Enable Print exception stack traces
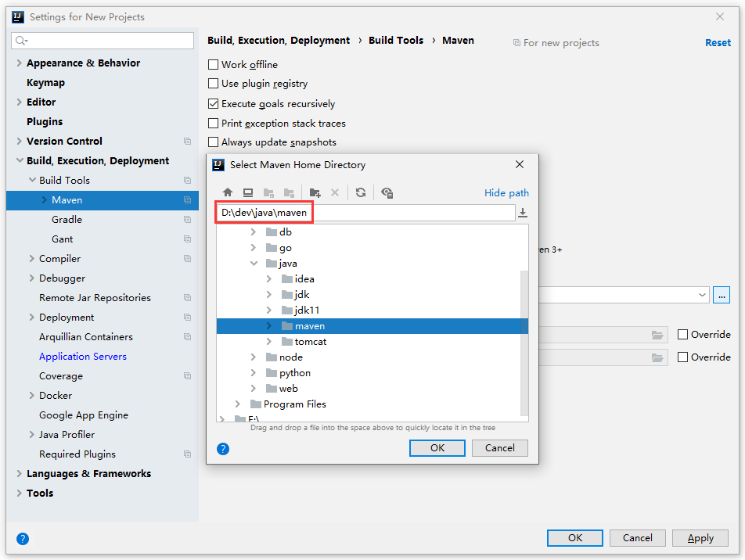 click(214, 124)
